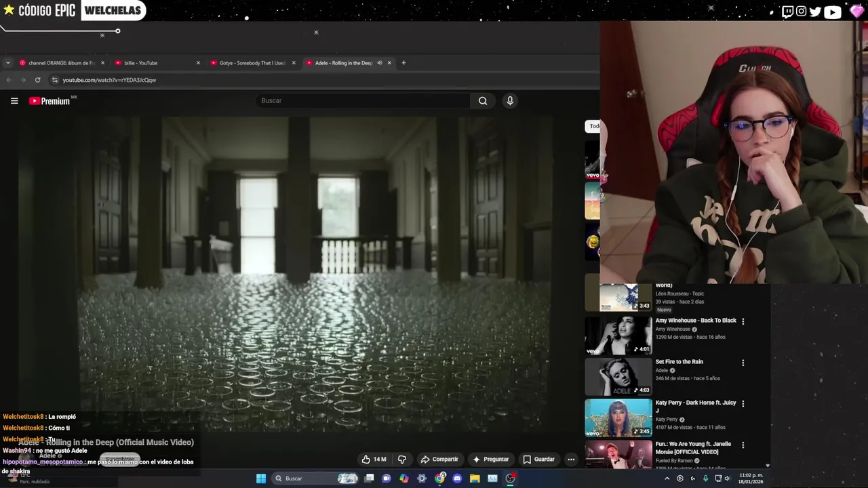
Task: Open more actions ellipsis under the video
Action: [x=571, y=460]
